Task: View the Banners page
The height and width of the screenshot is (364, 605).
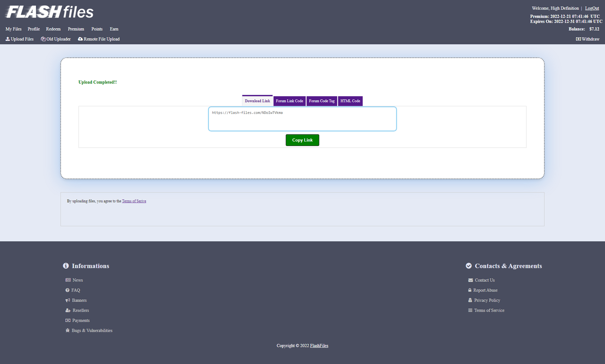Action: (x=79, y=300)
